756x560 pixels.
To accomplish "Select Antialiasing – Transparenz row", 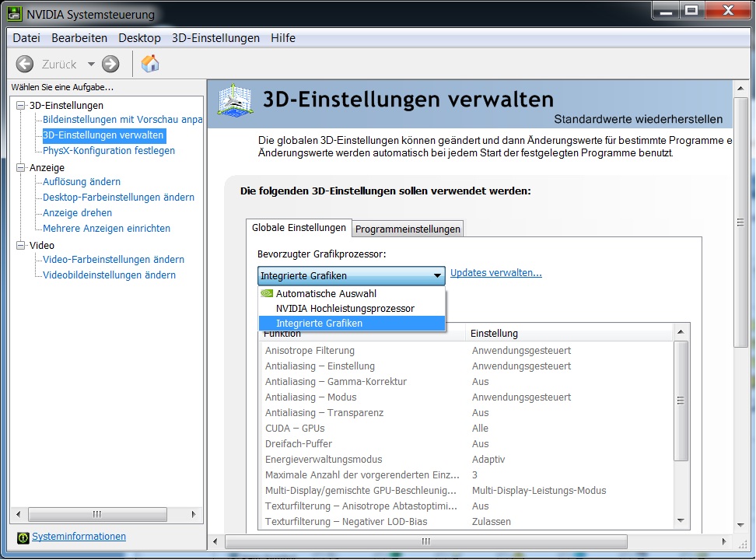I will pos(466,413).
